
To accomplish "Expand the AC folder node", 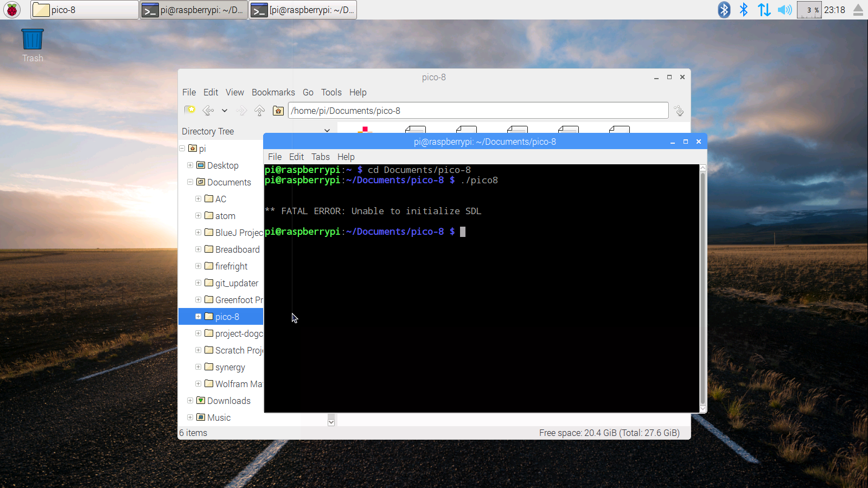I will pos(198,198).
